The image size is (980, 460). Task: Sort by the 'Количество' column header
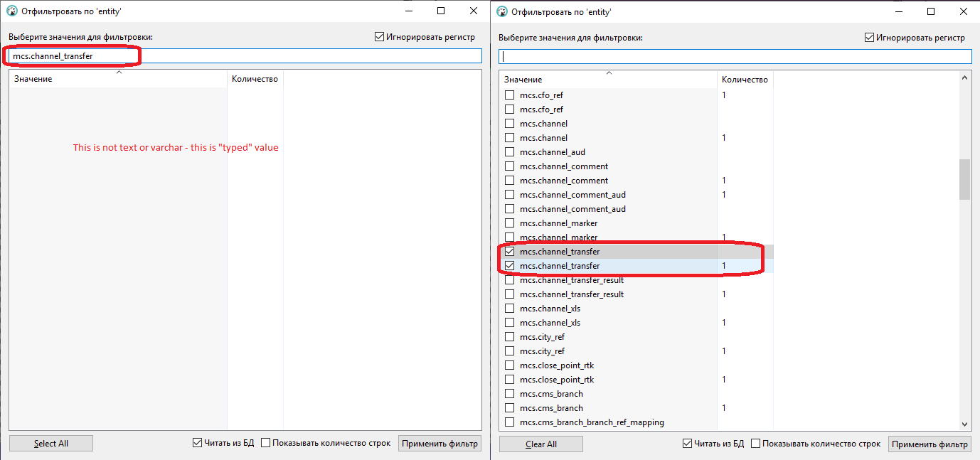pos(744,79)
